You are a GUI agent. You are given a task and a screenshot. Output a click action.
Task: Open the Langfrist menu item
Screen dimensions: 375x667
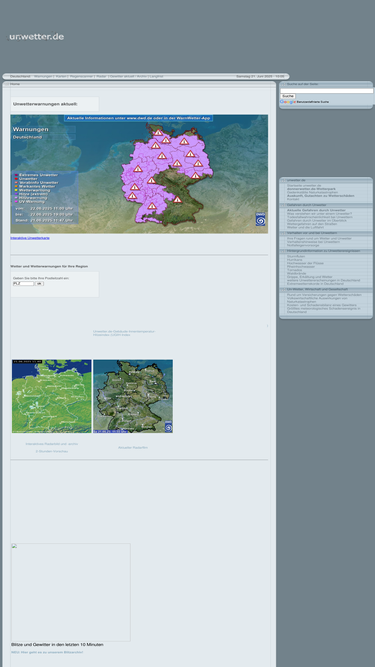[x=156, y=77]
